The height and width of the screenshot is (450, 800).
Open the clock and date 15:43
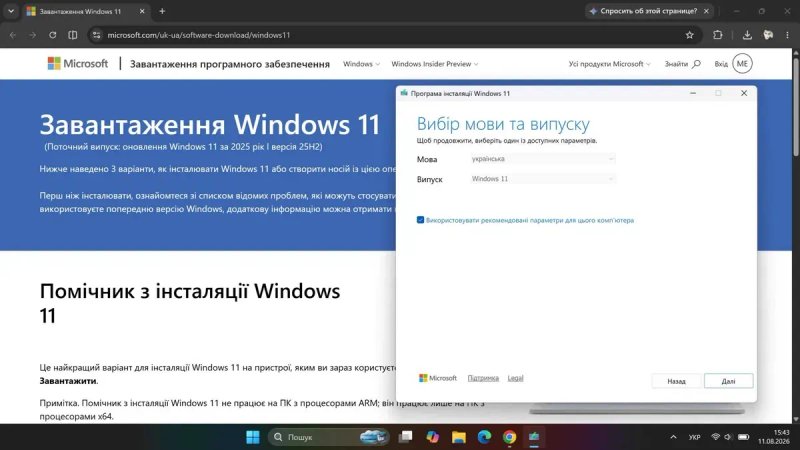tap(773, 437)
